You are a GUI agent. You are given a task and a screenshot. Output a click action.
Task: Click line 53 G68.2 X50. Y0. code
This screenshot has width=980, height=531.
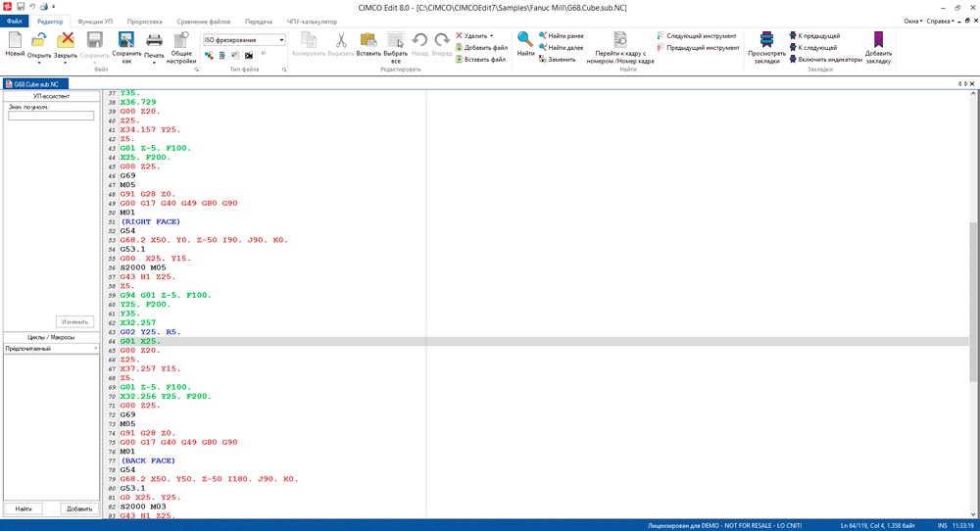204,240
